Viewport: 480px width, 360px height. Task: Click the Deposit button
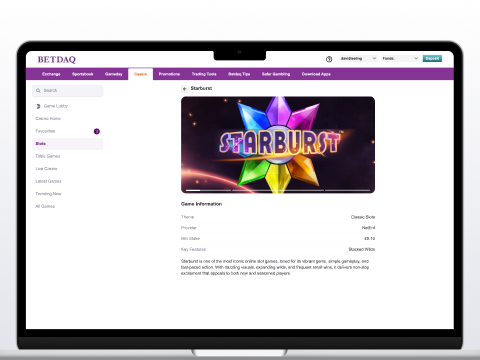pyautogui.click(x=432, y=58)
